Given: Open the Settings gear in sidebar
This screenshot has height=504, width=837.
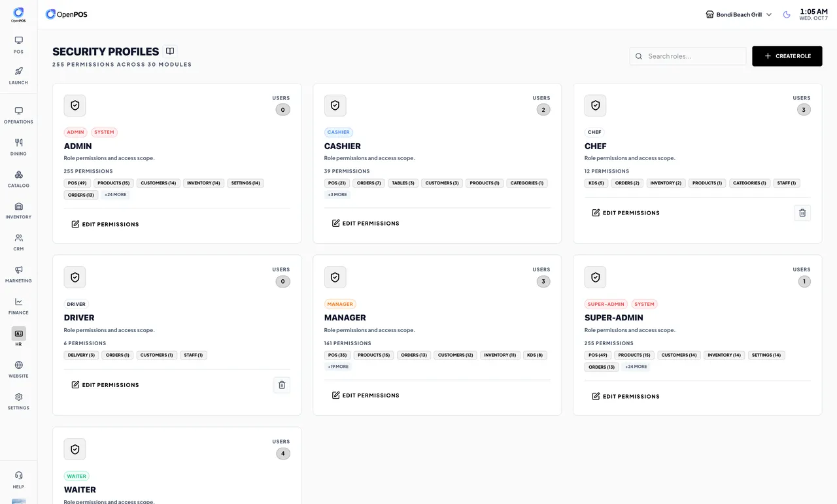Looking at the screenshot, I should (18, 401).
